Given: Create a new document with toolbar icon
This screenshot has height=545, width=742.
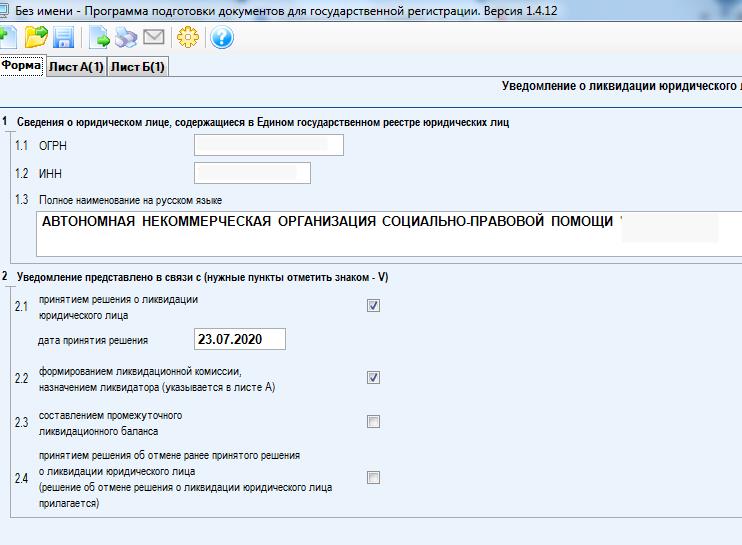Looking at the screenshot, I should [x=8, y=38].
